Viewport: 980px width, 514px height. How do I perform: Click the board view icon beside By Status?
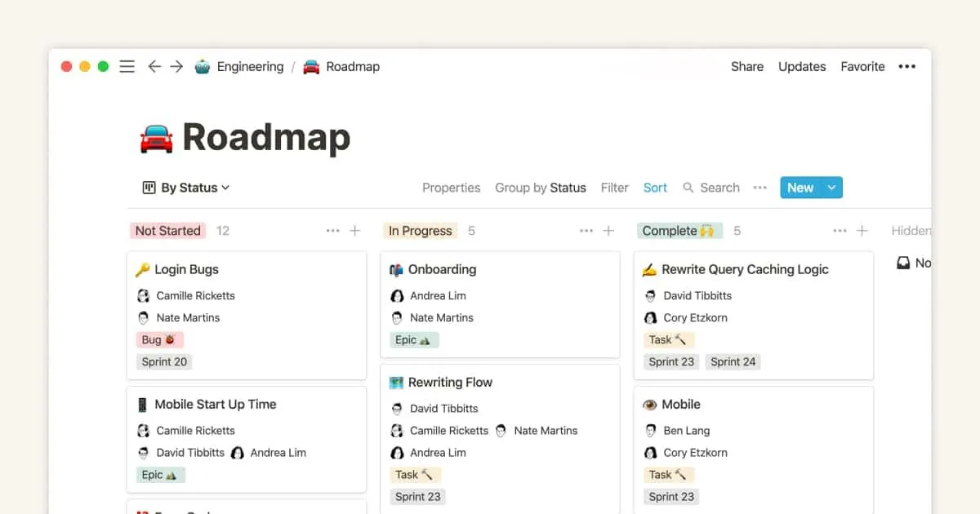click(151, 187)
